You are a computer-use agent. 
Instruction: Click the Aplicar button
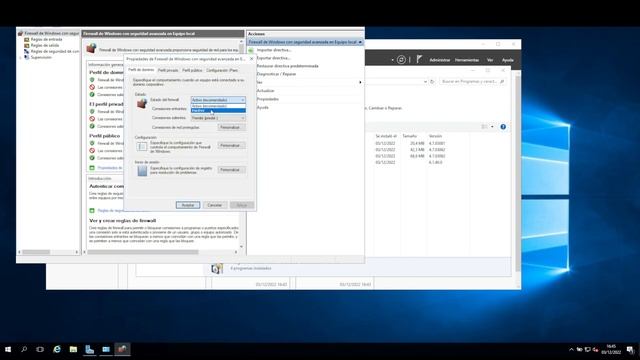pyautogui.click(x=242, y=205)
